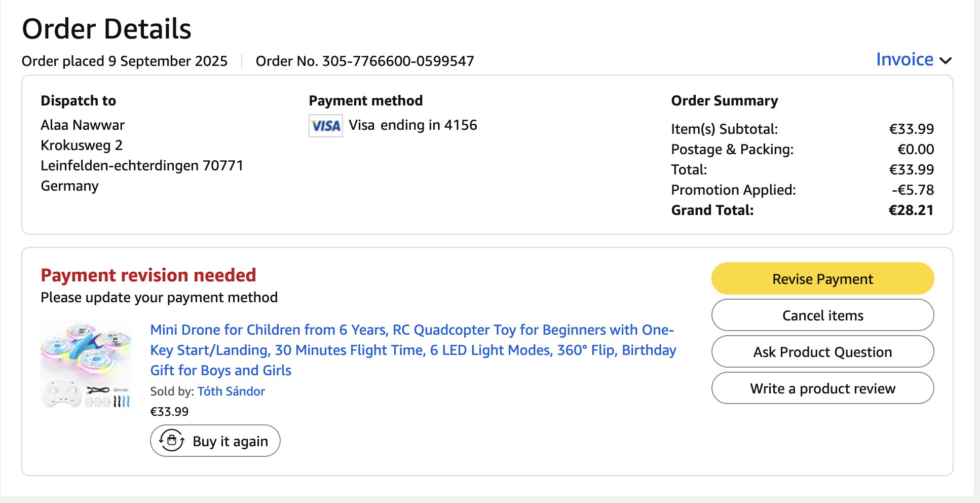Image resolution: width=980 pixels, height=503 pixels.
Task: Choose the Cancel items button
Action: click(x=822, y=315)
